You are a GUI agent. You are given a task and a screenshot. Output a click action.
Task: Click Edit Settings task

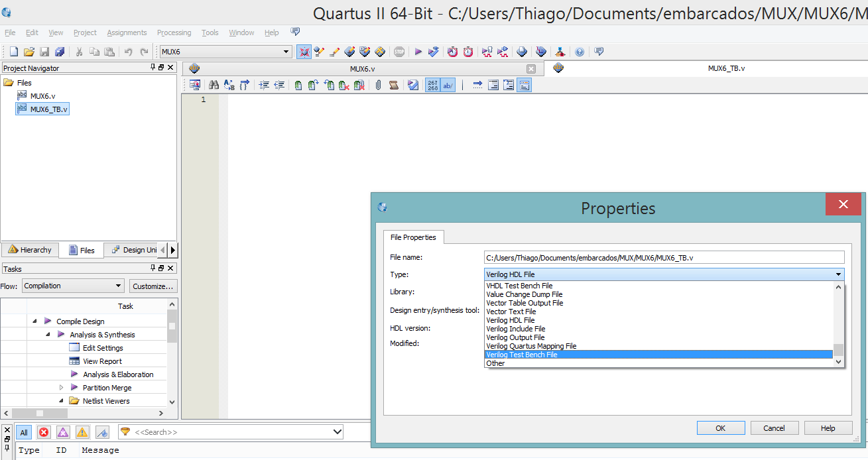103,348
